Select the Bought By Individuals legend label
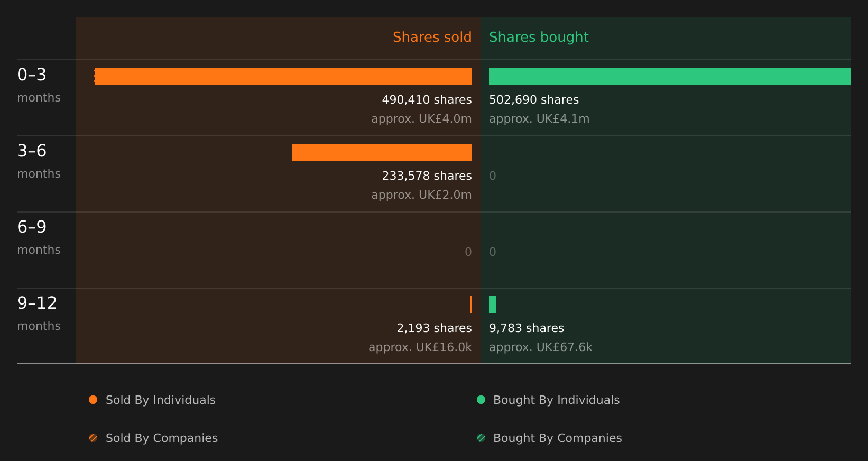 (x=556, y=400)
